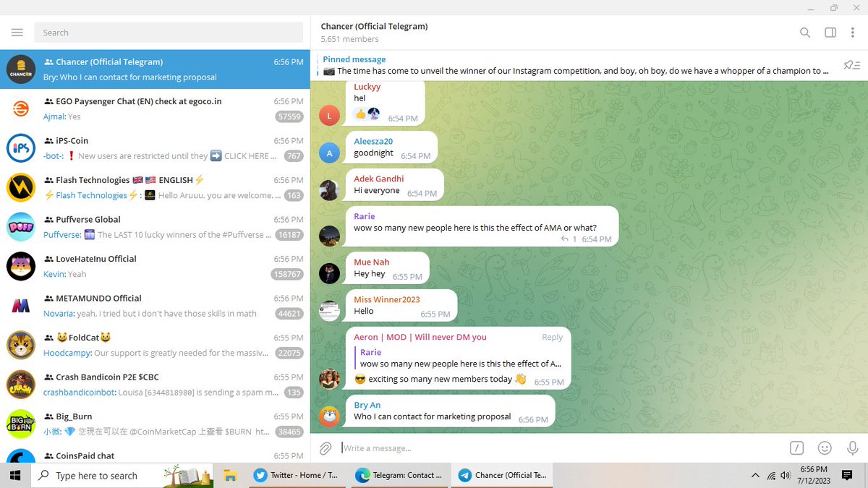The width and height of the screenshot is (868, 488).
Task: Open the Puffverse Global group
Action: [x=155, y=227]
